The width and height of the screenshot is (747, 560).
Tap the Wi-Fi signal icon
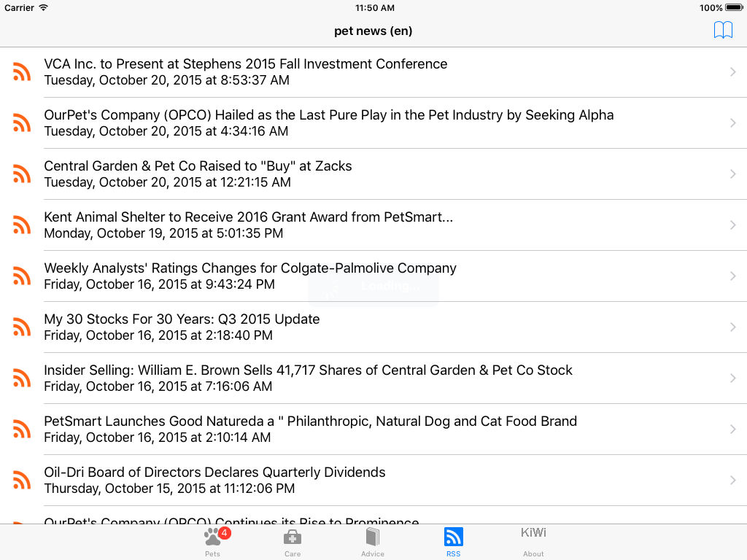coord(43,7)
